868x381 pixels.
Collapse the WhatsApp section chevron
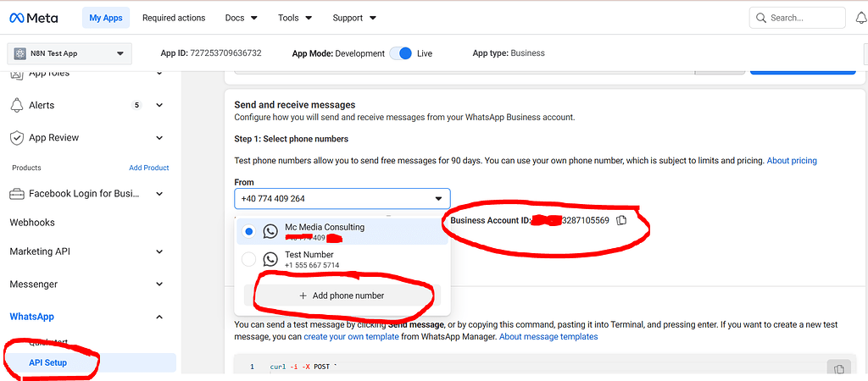point(159,317)
